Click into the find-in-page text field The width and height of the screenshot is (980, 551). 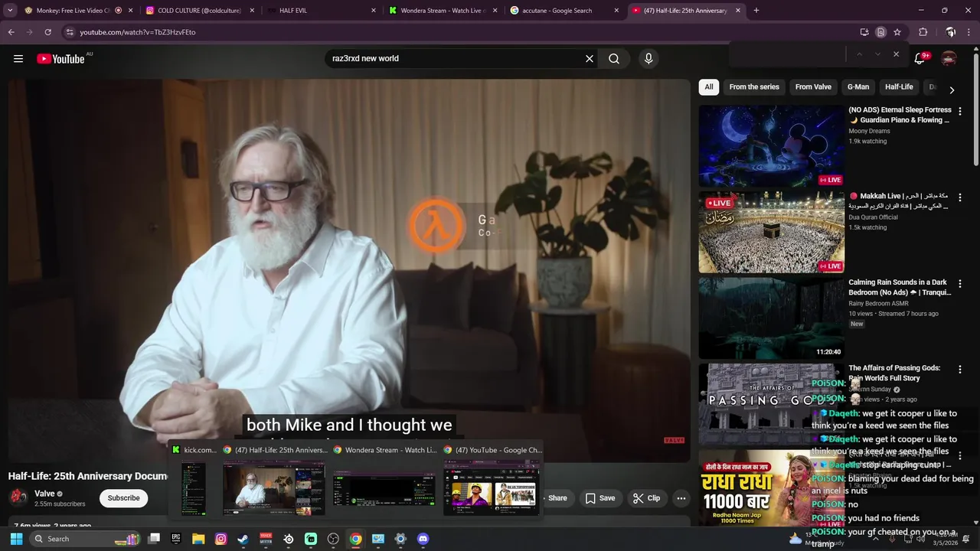(789, 54)
